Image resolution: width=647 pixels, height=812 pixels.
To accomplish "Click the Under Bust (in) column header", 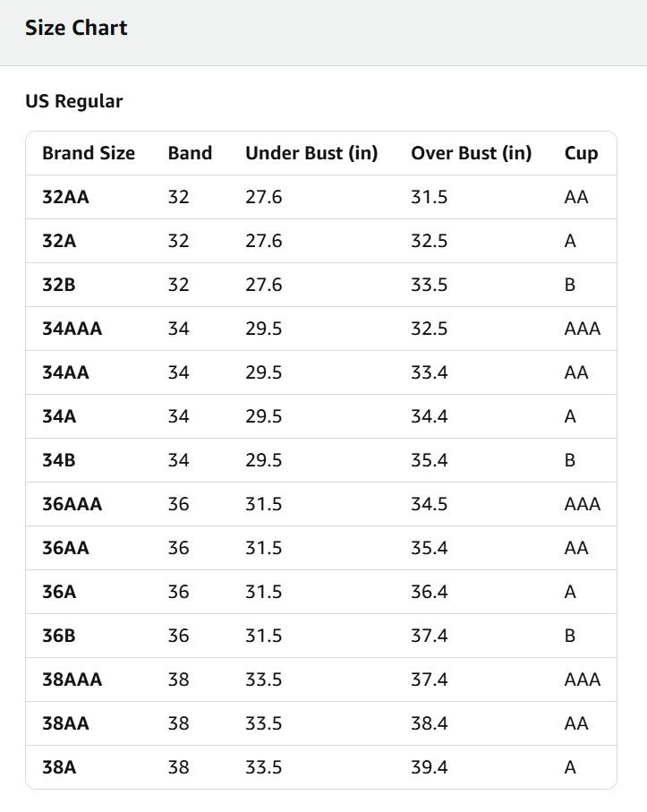I will (x=311, y=153).
